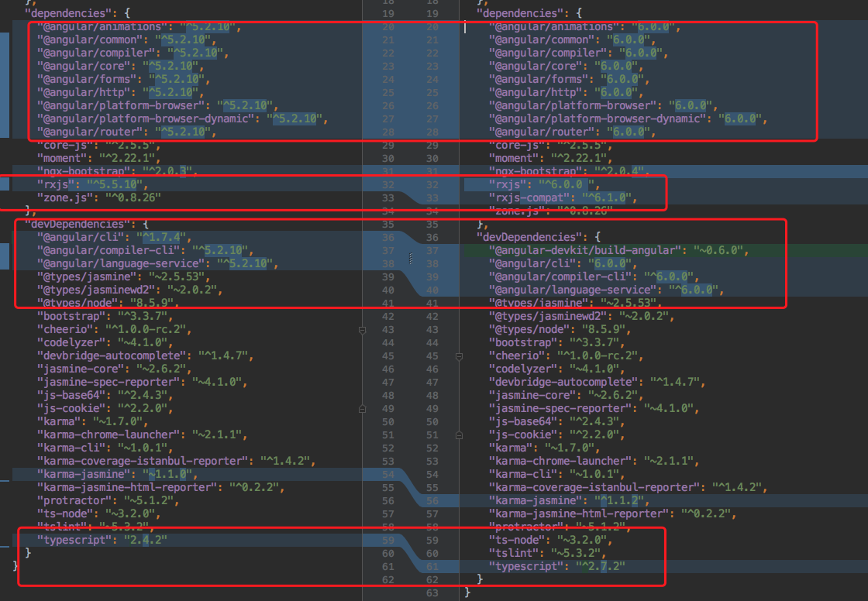Click "bootstrap": "^3.3.7" in the left file
The width and height of the screenshot is (868, 601).
pyautogui.click(x=105, y=317)
